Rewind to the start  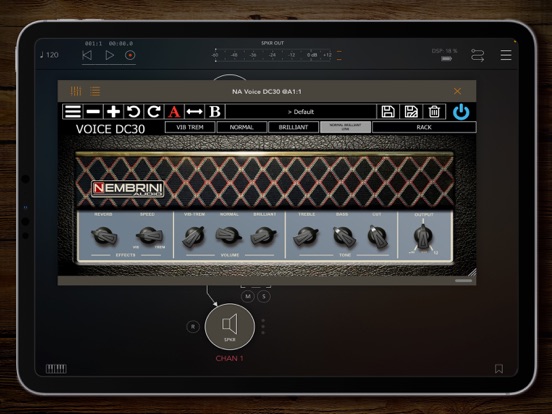tap(87, 55)
